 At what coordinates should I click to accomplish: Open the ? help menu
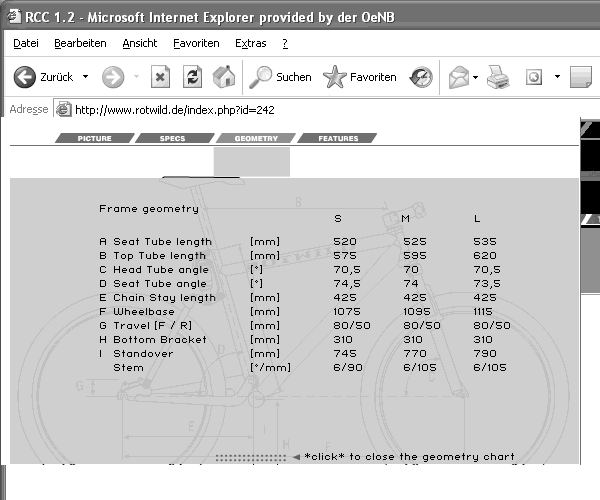[x=285, y=43]
